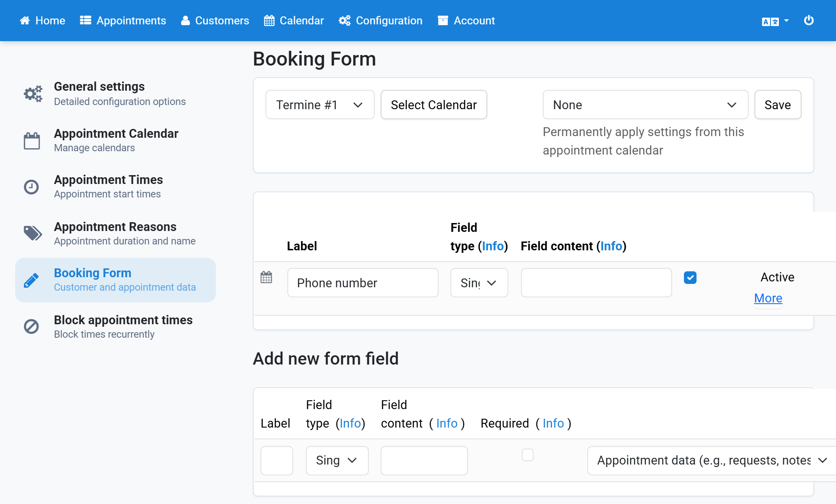Click the Booking Form pencil icon
836x504 pixels.
(31, 280)
